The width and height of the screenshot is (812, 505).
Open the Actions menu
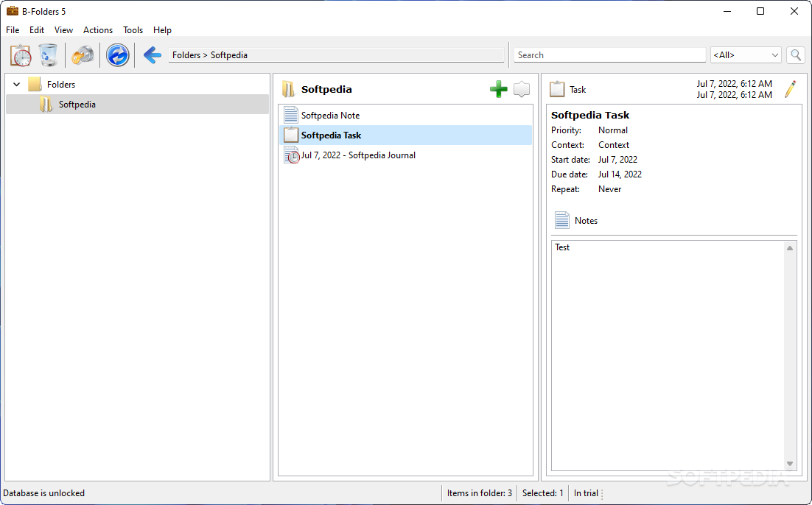point(98,30)
